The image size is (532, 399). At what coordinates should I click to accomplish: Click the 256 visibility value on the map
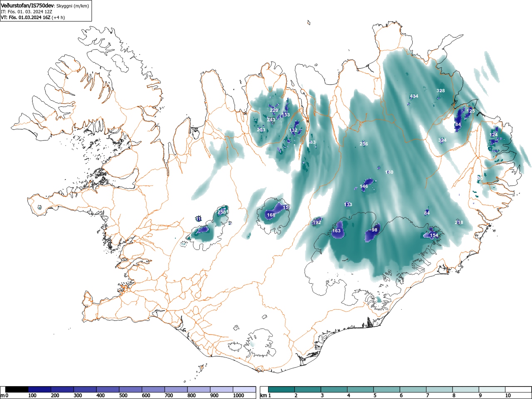[x=364, y=144]
